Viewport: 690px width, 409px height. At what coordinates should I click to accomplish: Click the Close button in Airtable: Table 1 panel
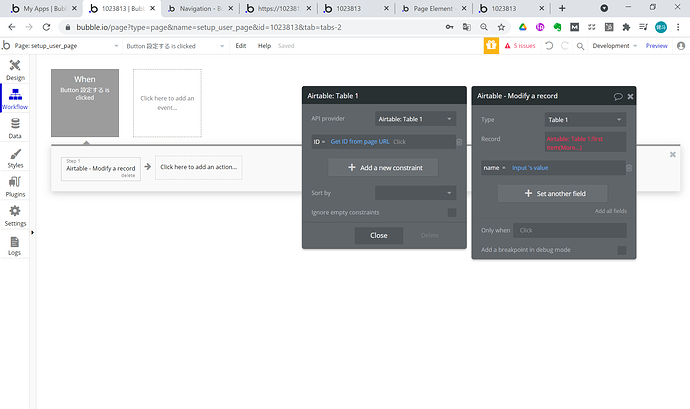tap(378, 236)
